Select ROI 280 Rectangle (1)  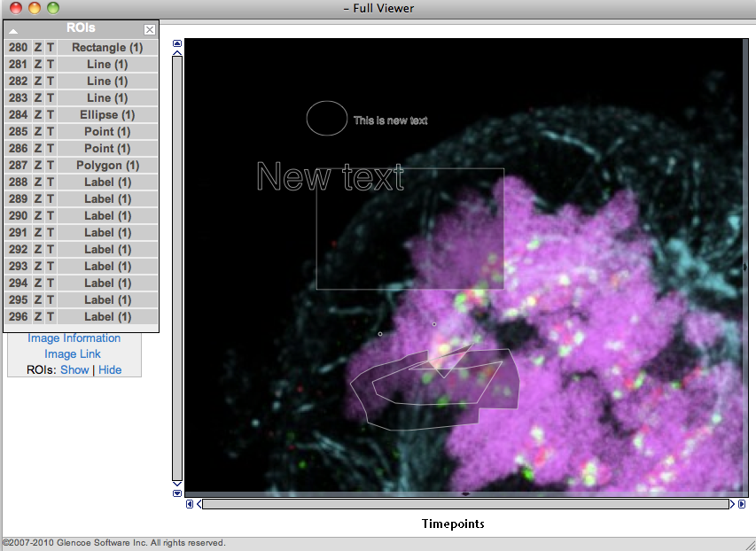(x=107, y=48)
